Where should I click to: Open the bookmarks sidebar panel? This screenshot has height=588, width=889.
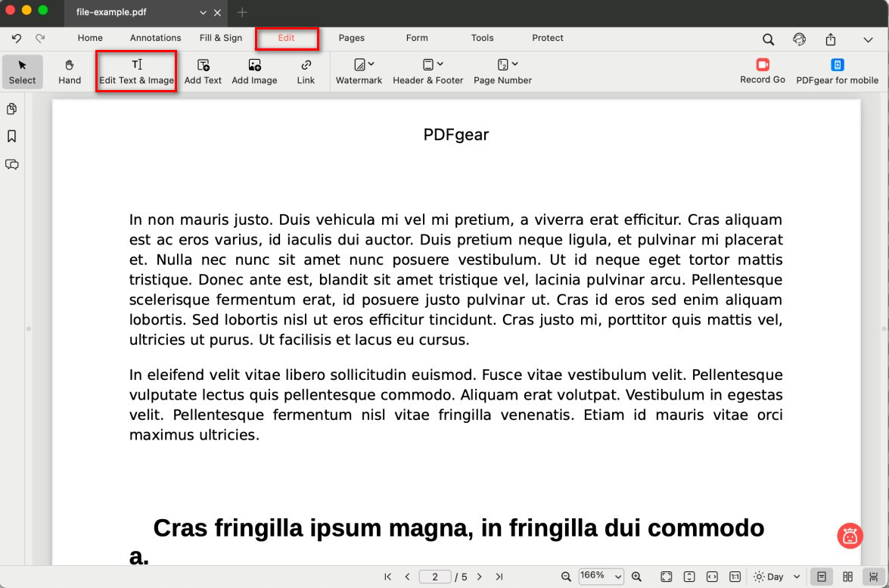point(12,136)
